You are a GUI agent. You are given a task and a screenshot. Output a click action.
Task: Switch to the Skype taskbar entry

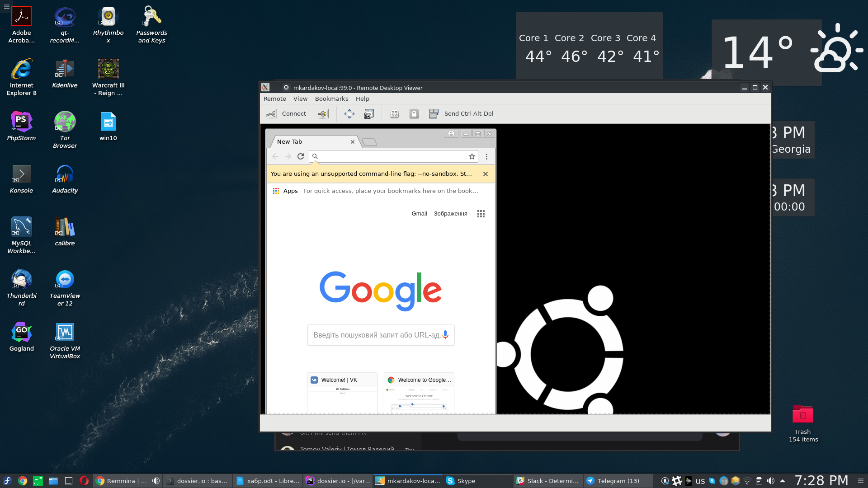pos(478,481)
